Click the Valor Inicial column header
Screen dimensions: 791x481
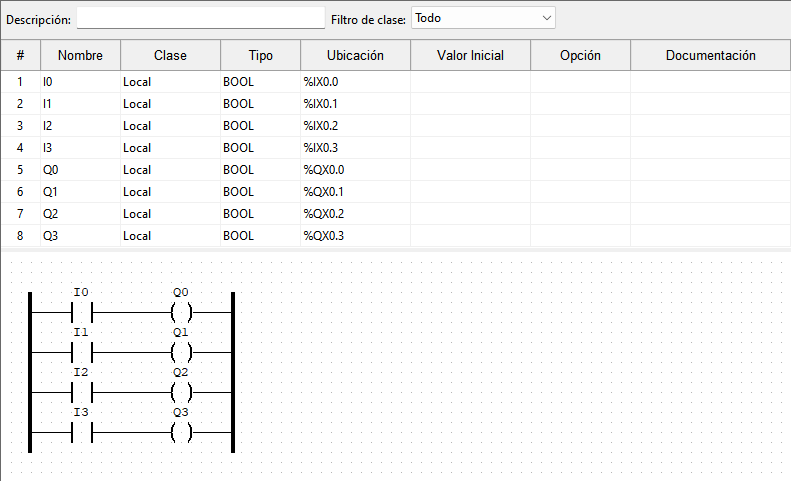click(x=470, y=56)
